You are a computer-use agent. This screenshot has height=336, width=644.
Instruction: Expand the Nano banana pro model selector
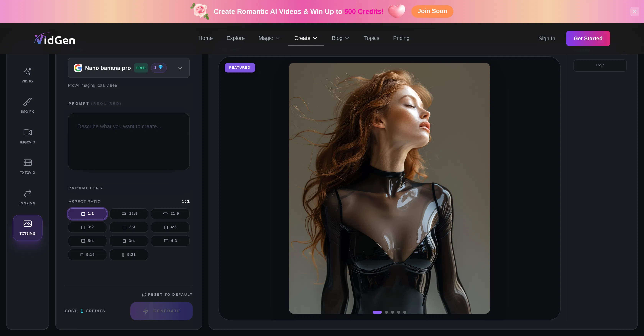pos(180,68)
